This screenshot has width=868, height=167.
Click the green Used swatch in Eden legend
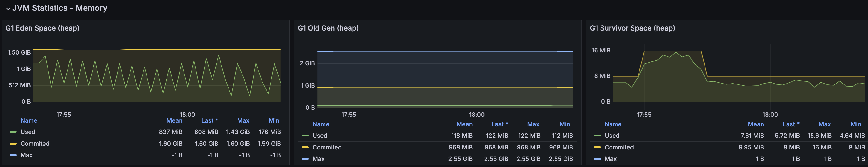(13, 132)
